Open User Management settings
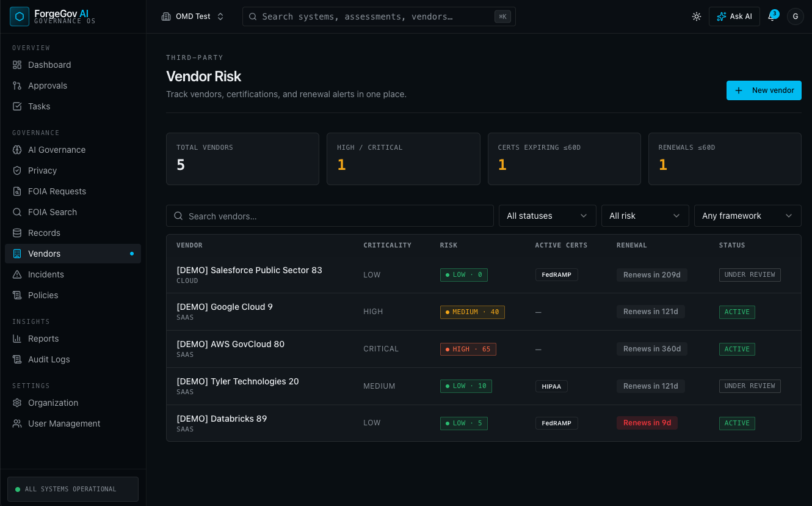 click(x=73, y=424)
